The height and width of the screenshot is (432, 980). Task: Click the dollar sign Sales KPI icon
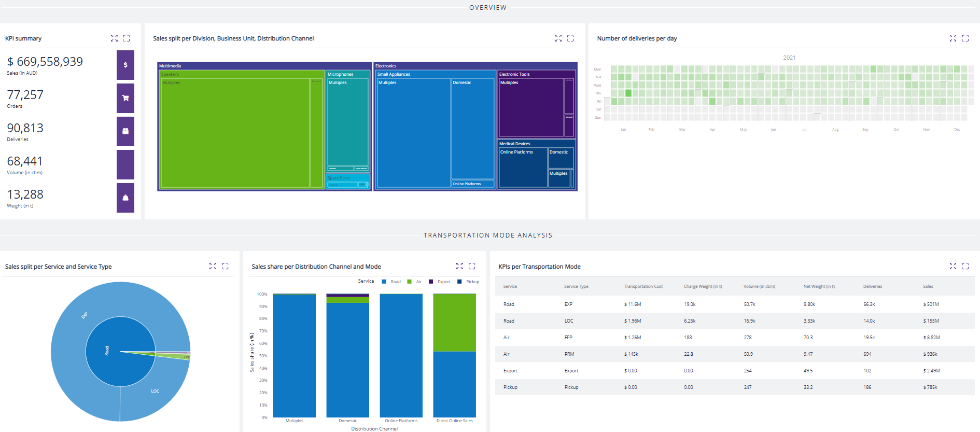(x=125, y=65)
